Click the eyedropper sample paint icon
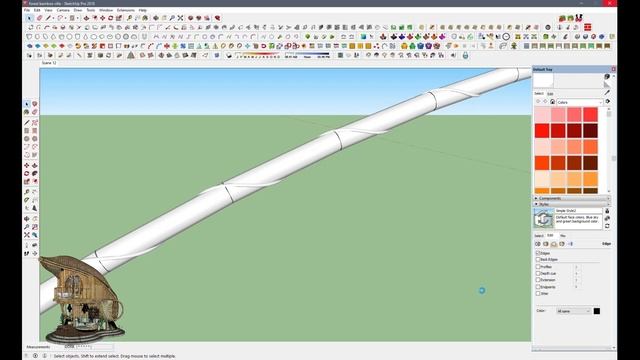 click(607, 93)
